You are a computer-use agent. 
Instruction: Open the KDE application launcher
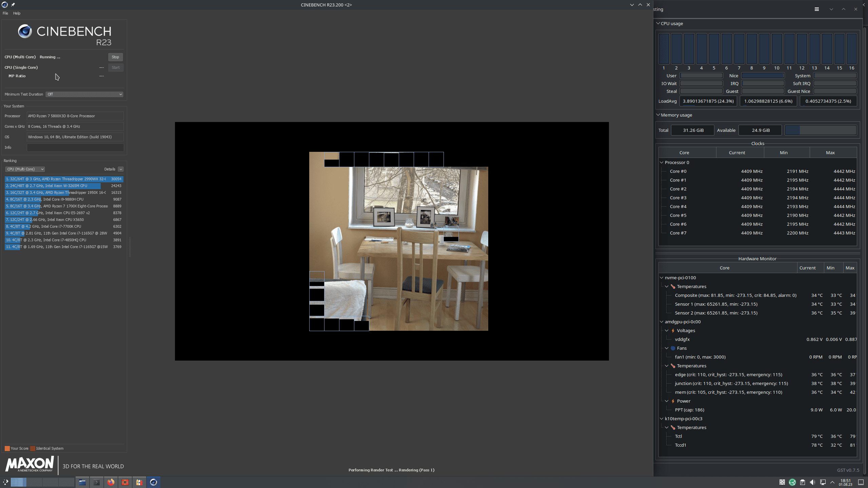(x=5, y=482)
